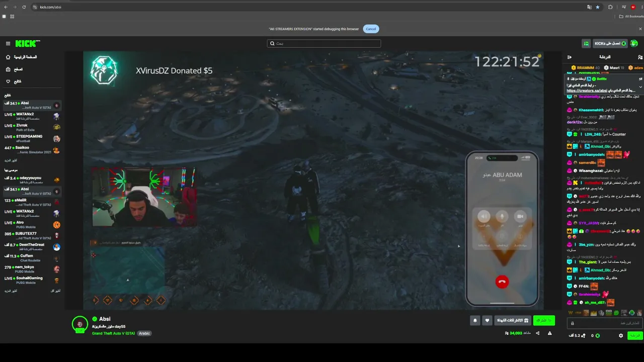Click Wisamghazal username in chat
The width and height of the screenshot is (644, 362).
(591, 171)
